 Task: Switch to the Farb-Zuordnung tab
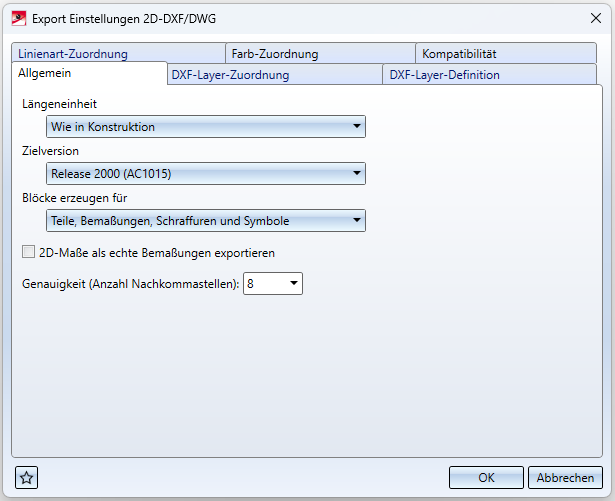pyautogui.click(x=320, y=53)
